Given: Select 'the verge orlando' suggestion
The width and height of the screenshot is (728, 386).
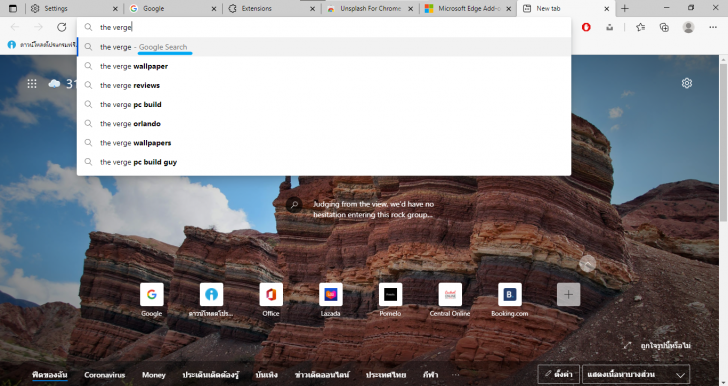Looking at the screenshot, I should [324, 124].
